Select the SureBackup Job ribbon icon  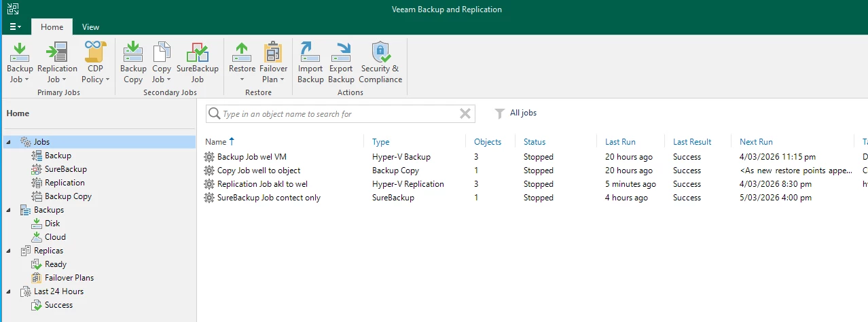pyautogui.click(x=197, y=53)
